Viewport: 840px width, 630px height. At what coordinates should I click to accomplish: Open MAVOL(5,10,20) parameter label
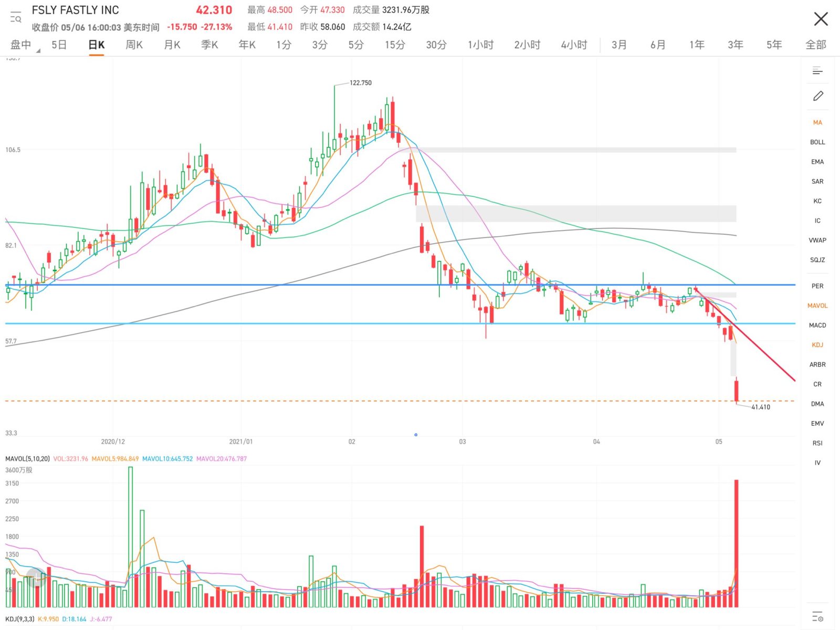coord(27,459)
